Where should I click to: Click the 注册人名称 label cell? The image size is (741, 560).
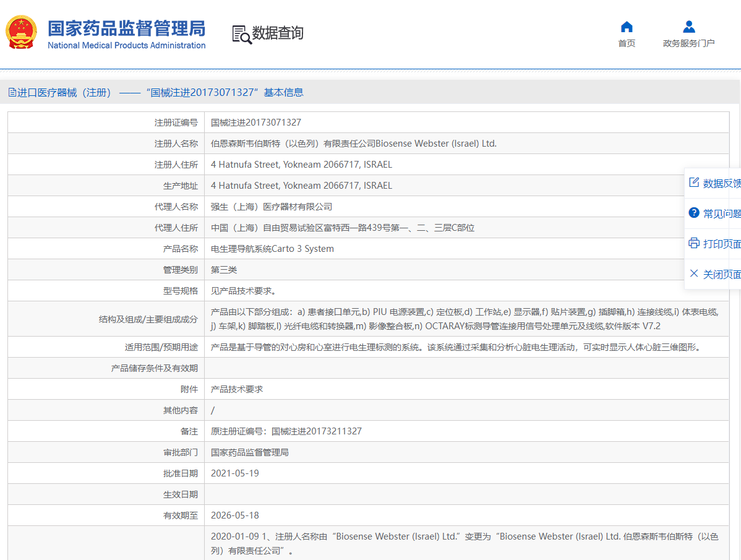point(106,144)
